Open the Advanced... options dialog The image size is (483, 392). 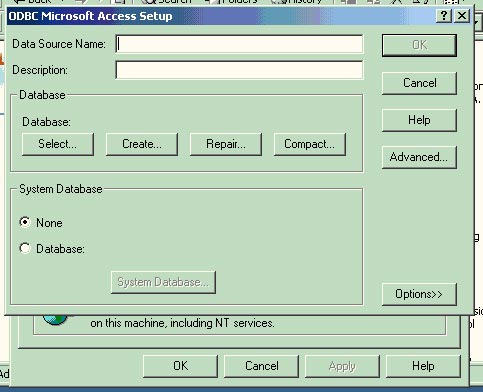tap(419, 157)
